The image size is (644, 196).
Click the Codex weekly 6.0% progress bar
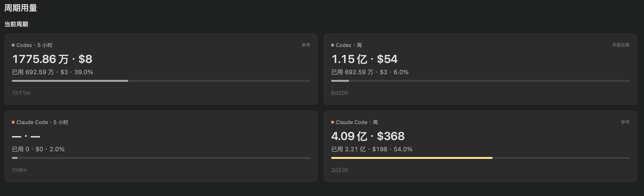(x=481, y=81)
